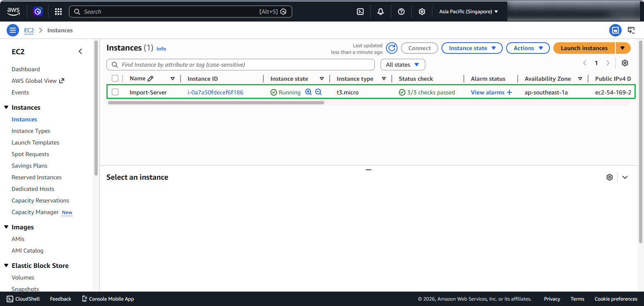Click the Find Instance filter field

[x=241, y=65]
